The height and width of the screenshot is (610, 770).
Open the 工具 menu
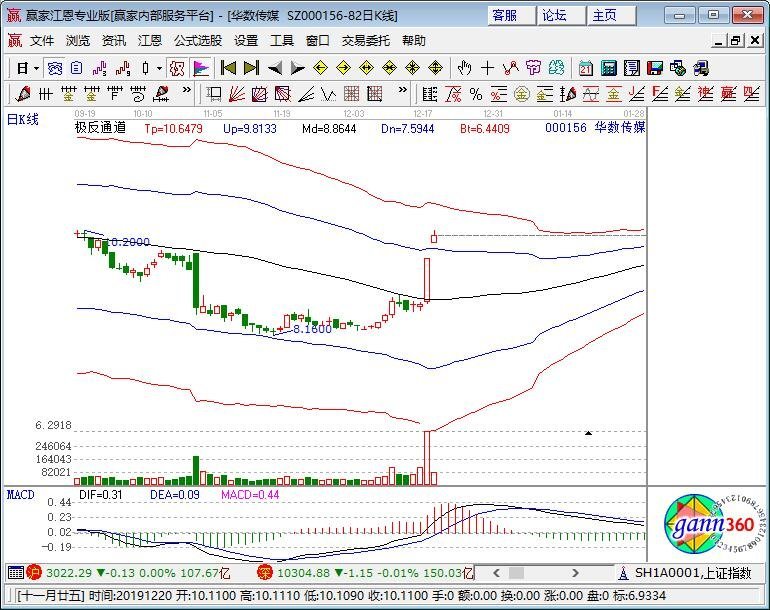pos(282,41)
